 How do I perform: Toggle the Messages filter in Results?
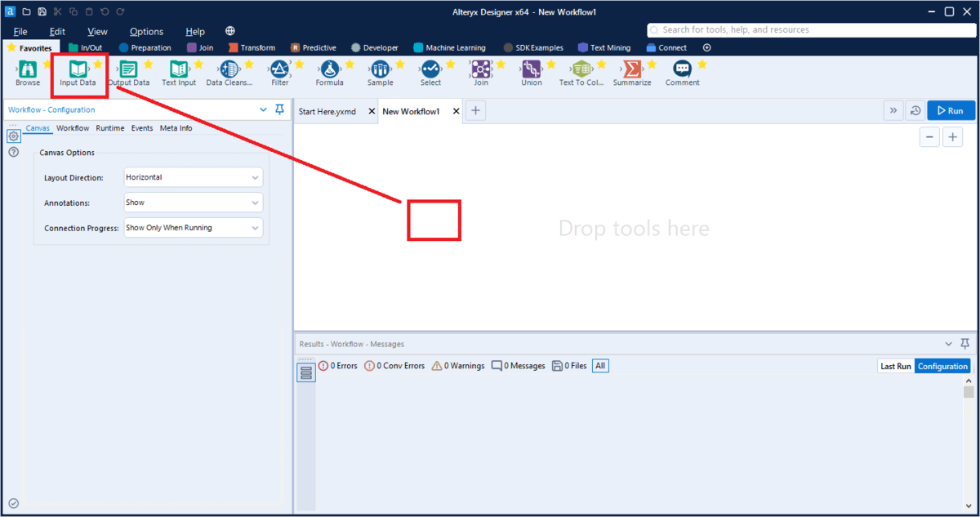click(518, 366)
